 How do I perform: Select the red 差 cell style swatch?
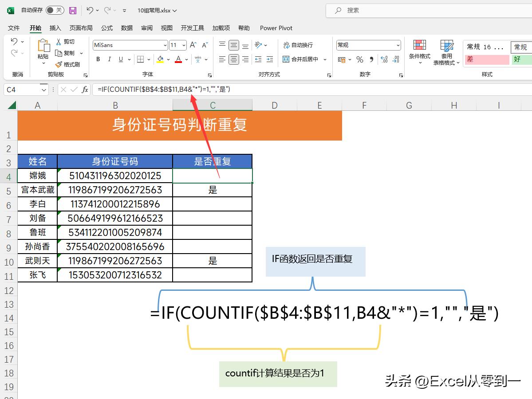[x=486, y=59]
